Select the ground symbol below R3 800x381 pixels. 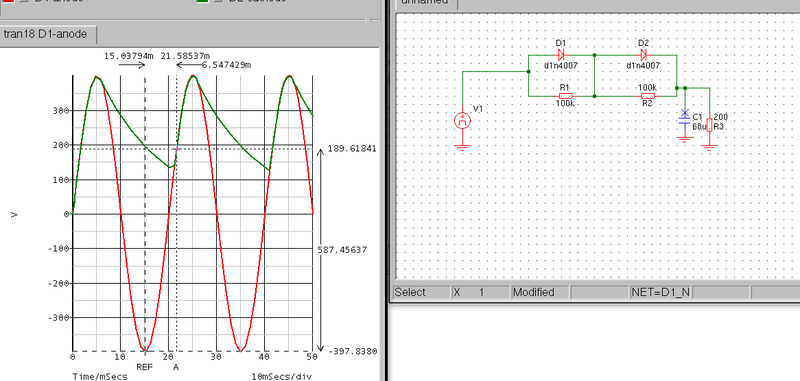709,148
